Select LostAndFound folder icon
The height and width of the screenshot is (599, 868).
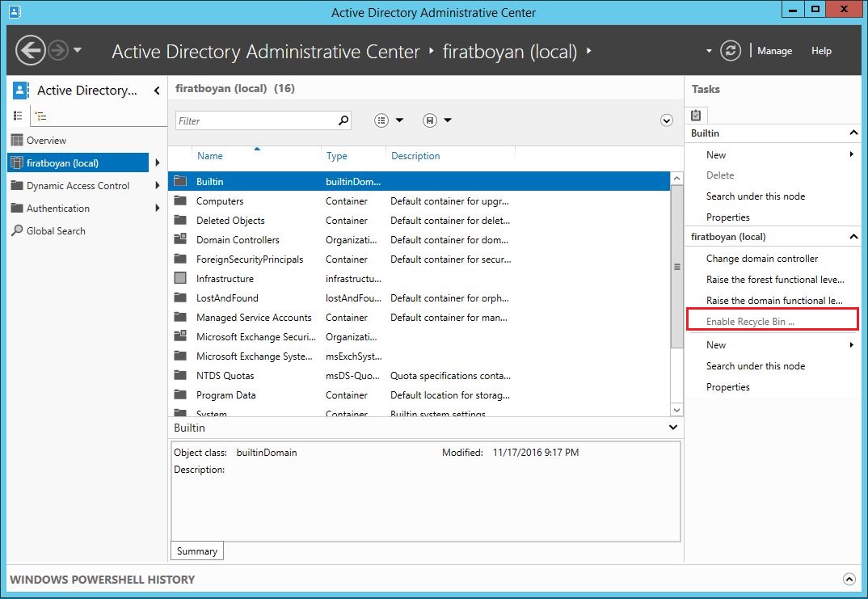[x=180, y=297]
